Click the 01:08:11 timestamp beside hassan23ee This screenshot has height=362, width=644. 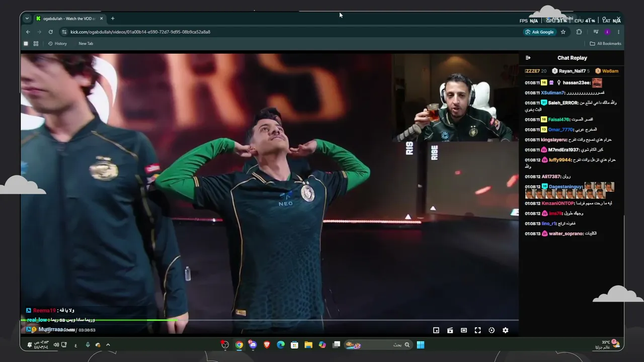pyautogui.click(x=532, y=83)
